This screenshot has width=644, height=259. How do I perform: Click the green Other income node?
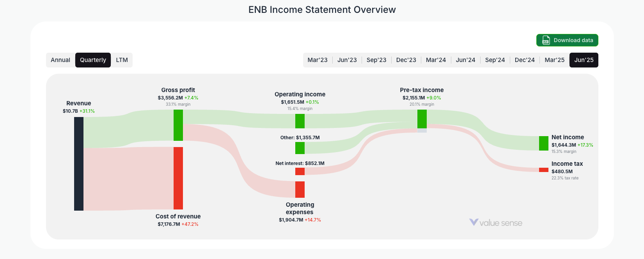300,148
